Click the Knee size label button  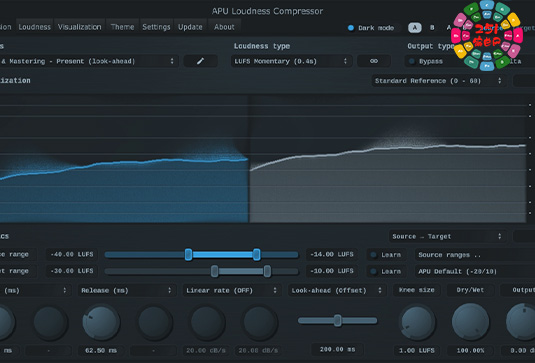[417, 290]
